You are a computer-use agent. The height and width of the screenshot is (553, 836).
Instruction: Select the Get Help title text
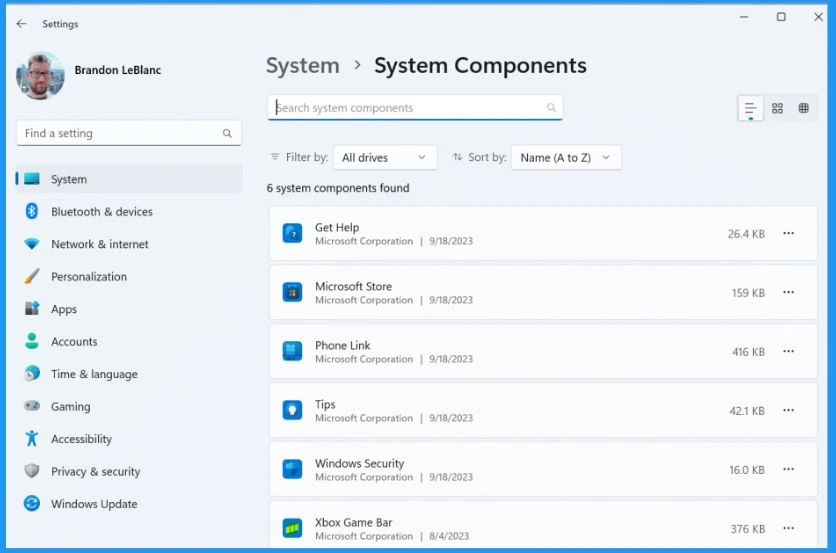[x=337, y=228]
